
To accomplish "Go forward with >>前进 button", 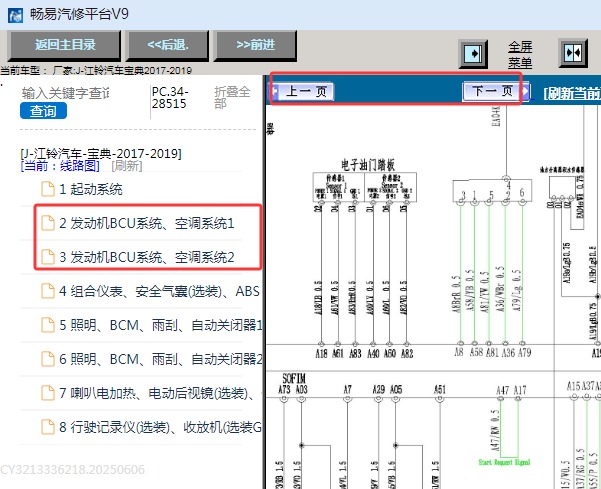I will coord(255,45).
